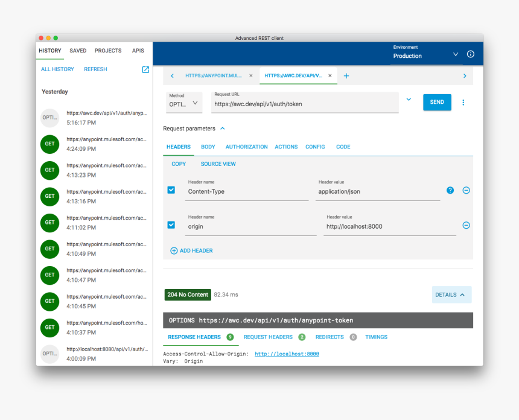This screenshot has width=519, height=420.
Task: Open the Saved tab in sidebar
Action: [x=78, y=51]
